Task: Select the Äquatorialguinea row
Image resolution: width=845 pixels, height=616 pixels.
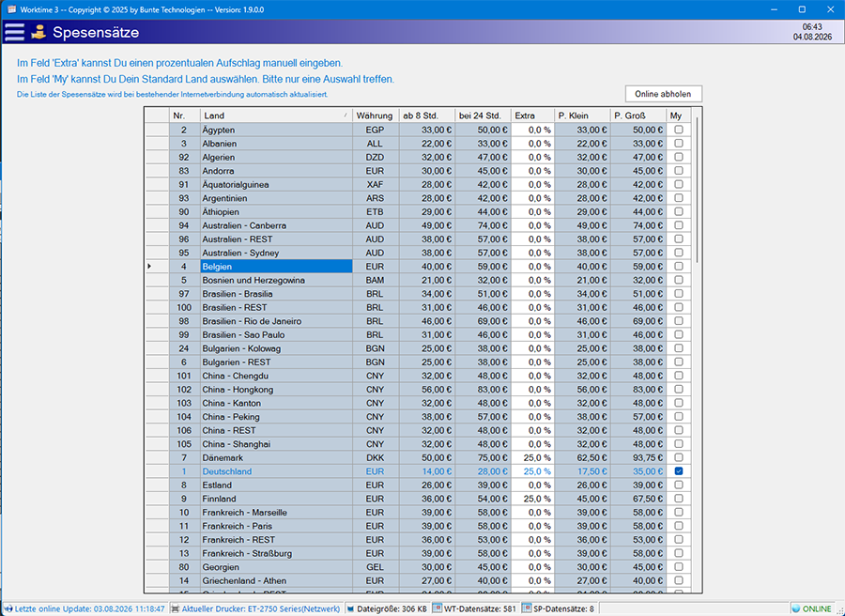Action: (418, 184)
